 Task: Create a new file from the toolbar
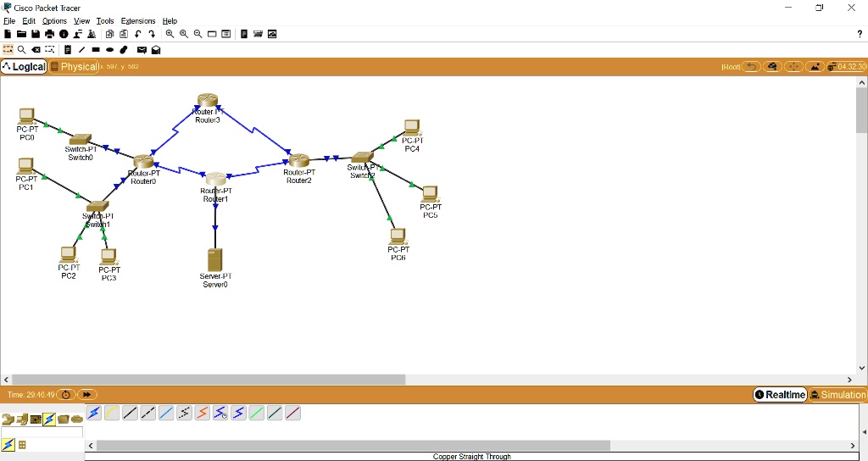click(x=8, y=34)
